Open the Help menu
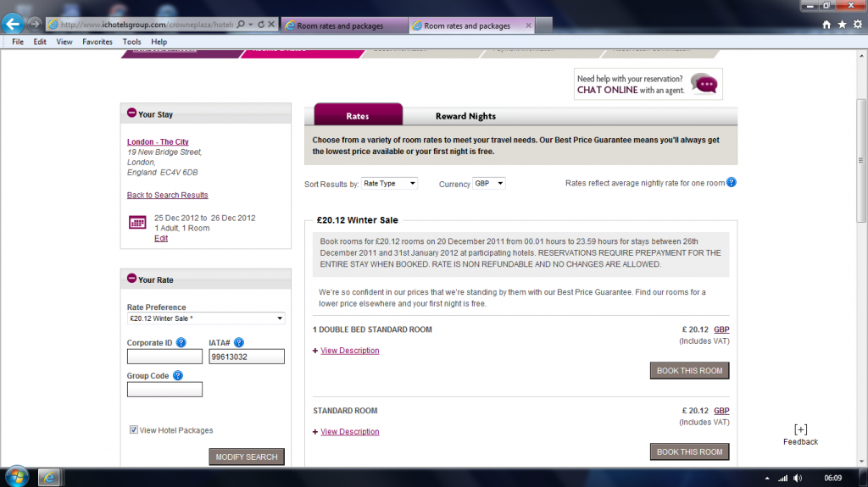868x487 pixels. (x=159, y=42)
